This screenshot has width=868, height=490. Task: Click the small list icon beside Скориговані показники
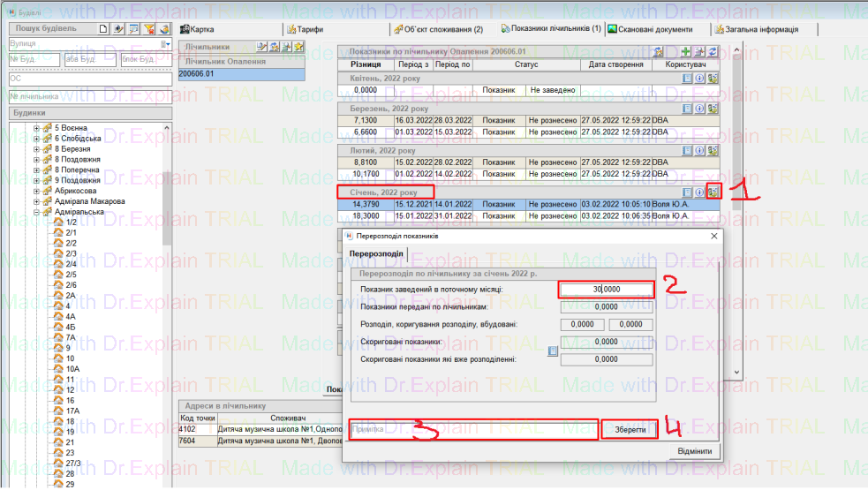click(x=552, y=351)
